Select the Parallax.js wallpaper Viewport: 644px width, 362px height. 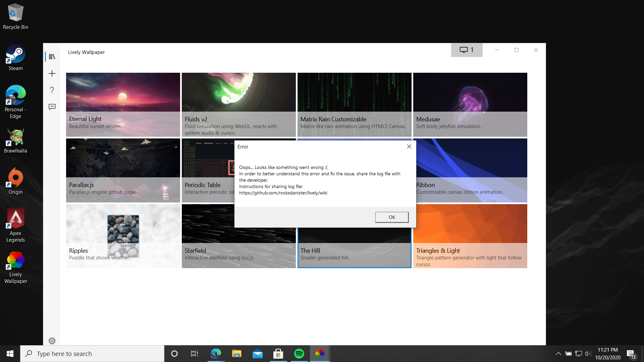click(x=123, y=170)
